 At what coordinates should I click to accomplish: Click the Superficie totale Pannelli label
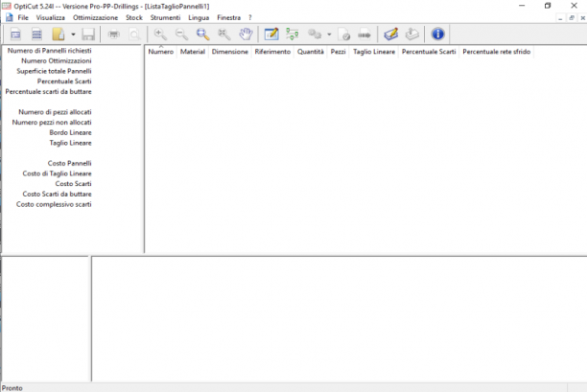click(54, 71)
